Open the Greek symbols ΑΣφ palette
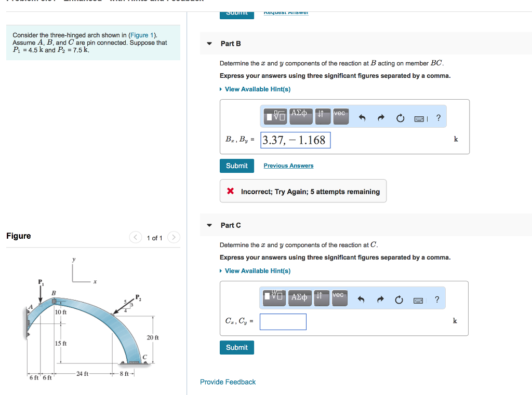The width and height of the screenshot is (532, 395). coord(301,116)
